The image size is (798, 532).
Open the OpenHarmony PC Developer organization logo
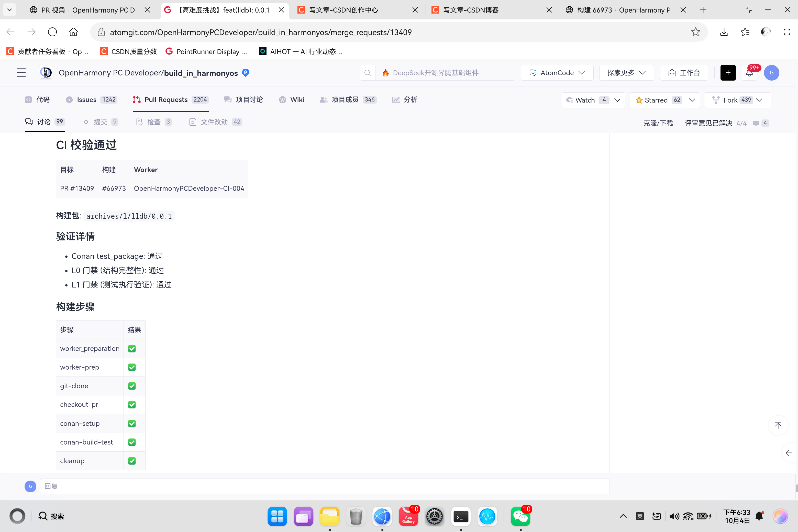pyautogui.click(x=46, y=73)
